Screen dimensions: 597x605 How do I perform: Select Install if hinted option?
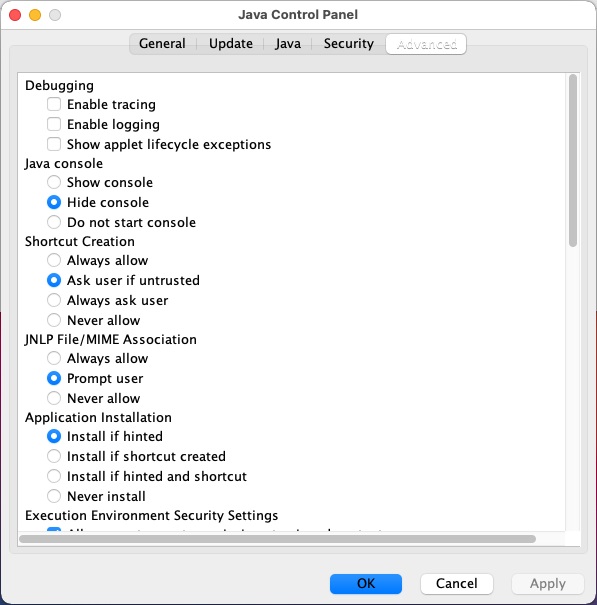[54, 436]
